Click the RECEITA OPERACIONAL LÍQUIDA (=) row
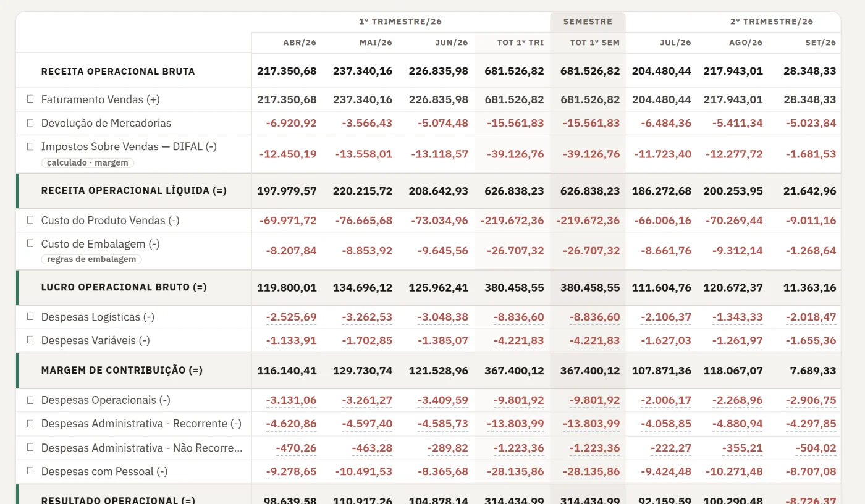 pyautogui.click(x=428, y=191)
